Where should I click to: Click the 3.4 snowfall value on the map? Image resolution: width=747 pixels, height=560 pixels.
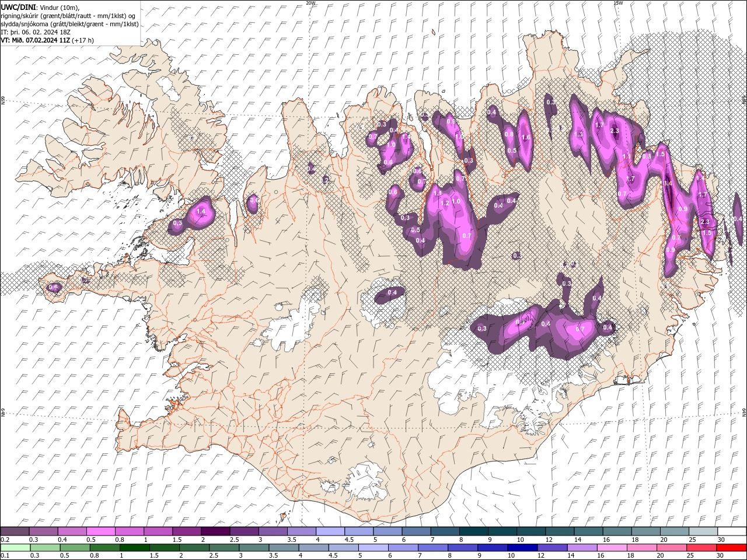pyautogui.click(x=669, y=183)
